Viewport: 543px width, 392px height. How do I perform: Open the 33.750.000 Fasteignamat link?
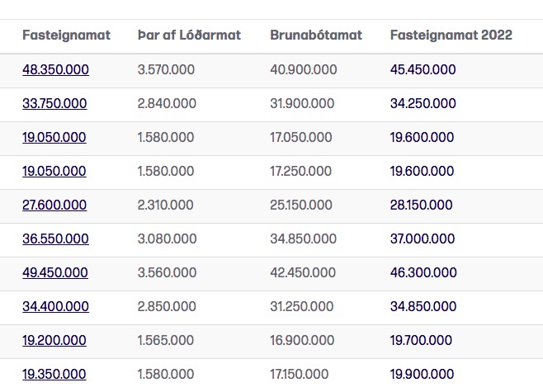click(x=54, y=103)
